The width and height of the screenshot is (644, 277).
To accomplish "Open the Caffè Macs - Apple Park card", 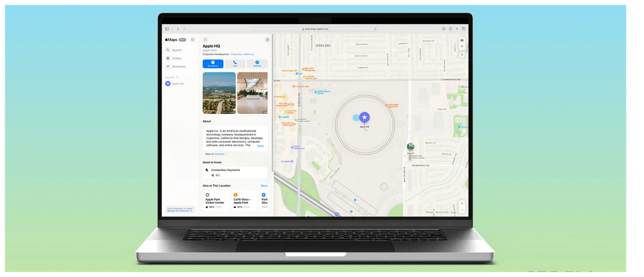I will (x=244, y=201).
